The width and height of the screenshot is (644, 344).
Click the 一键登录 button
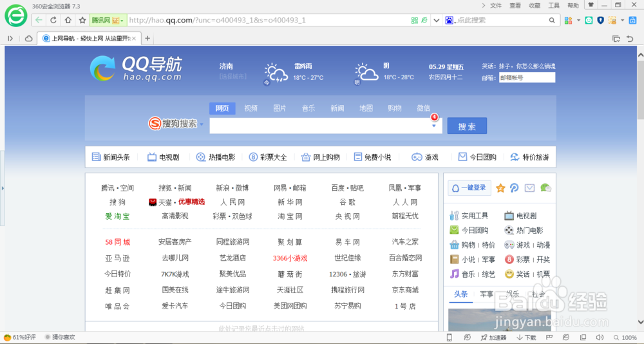coord(469,188)
